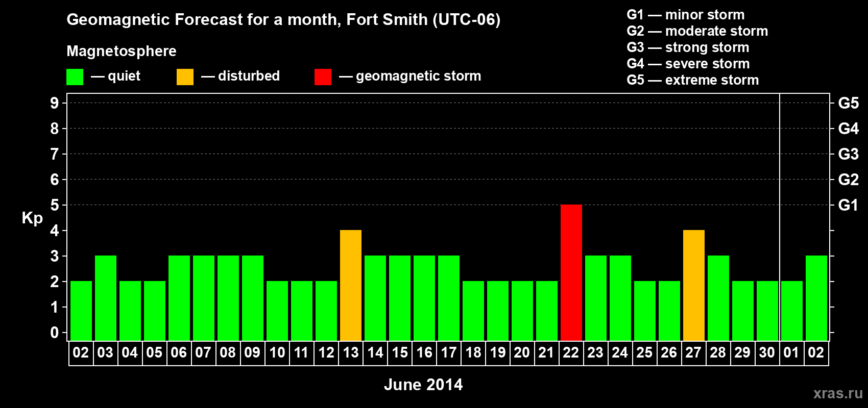Image resolution: width=868 pixels, height=408 pixels.
Task: Select the orange disturbed bar for June 27
Action: tap(693, 285)
